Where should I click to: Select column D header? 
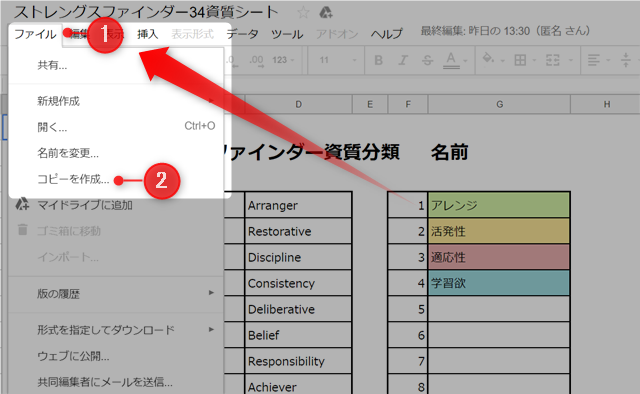click(x=298, y=105)
